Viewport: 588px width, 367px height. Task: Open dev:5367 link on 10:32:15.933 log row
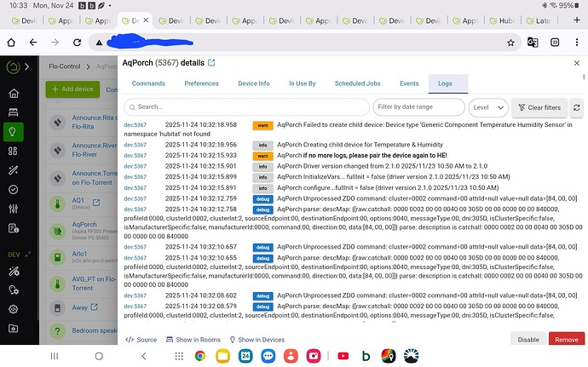point(135,155)
